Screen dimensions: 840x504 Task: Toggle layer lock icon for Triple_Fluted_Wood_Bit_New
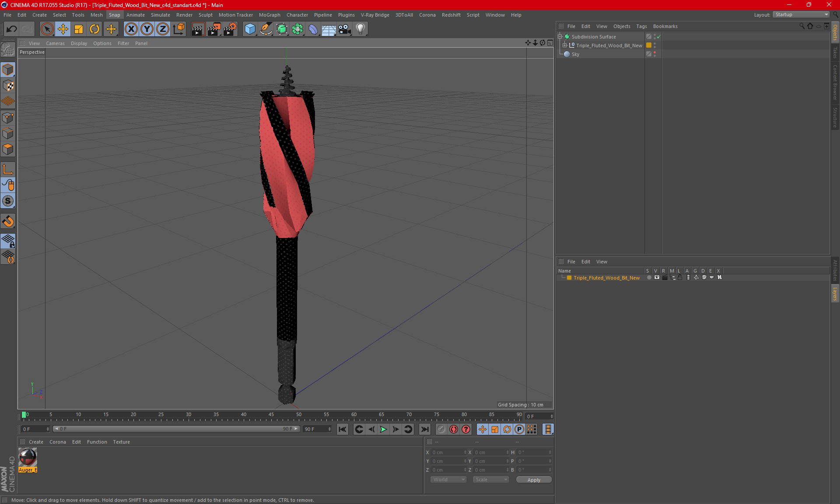pyautogui.click(x=680, y=277)
